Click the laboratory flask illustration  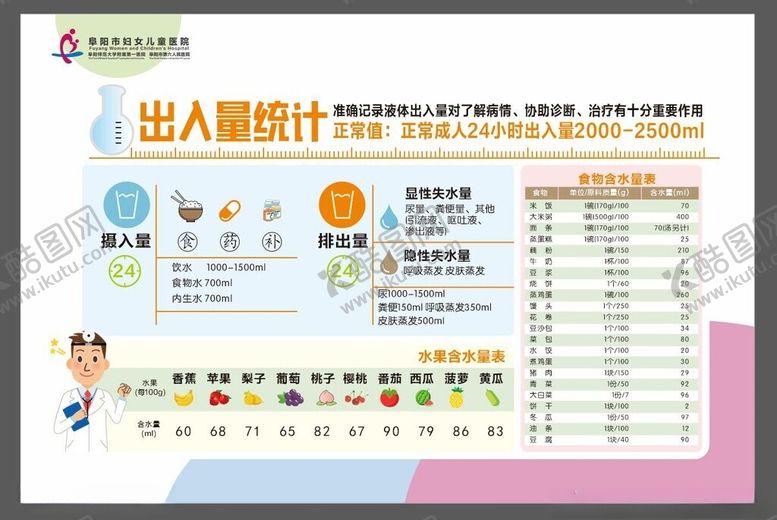(x=111, y=120)
